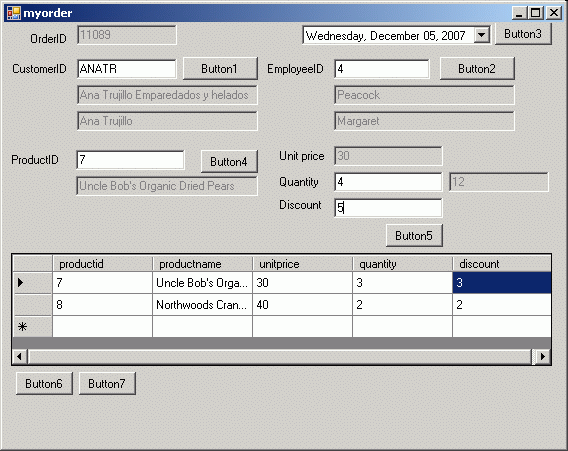Click the grid's left scroll arrow

click(20, 356)
